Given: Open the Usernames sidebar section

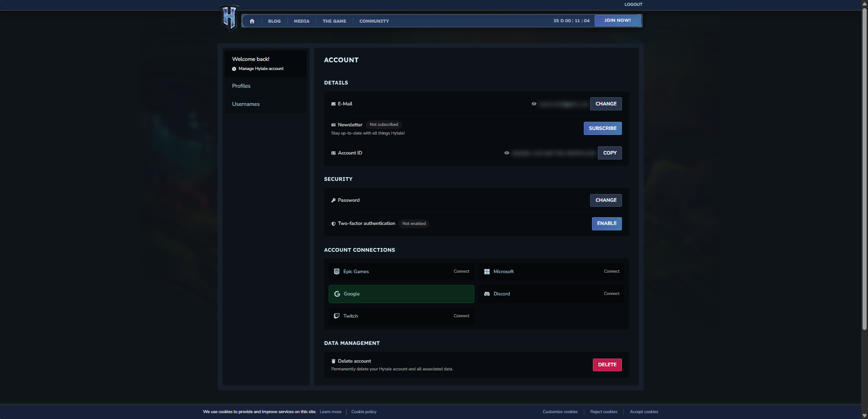Looking at the screenshot, I should pos(246,104).
